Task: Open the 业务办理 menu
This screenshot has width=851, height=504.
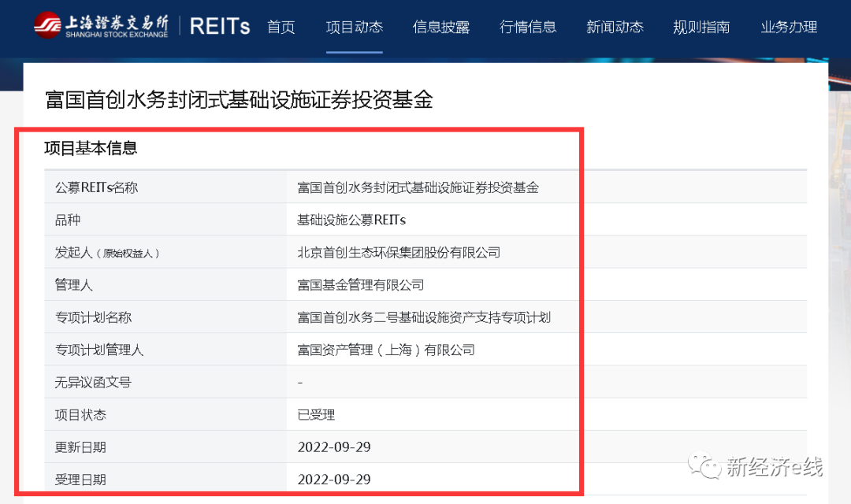Action: pos(789,27)
